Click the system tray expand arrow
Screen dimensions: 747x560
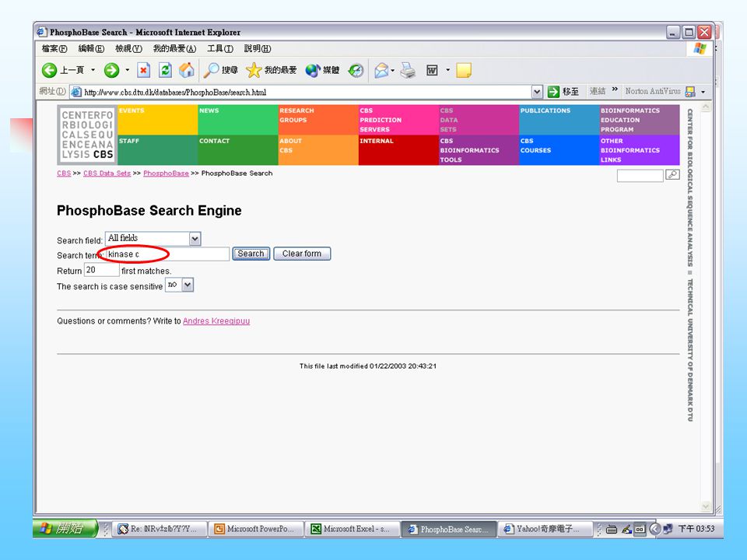point(655,529)
